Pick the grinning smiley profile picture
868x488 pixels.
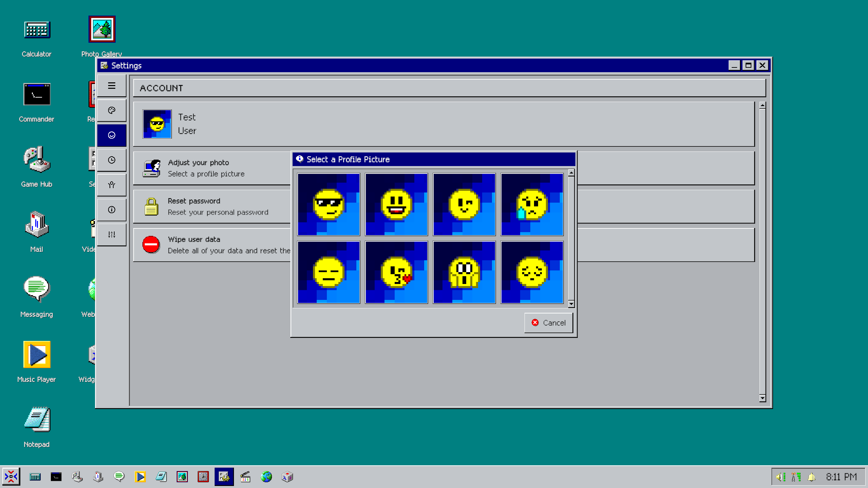pyautogui.click(x=396, y=204)
